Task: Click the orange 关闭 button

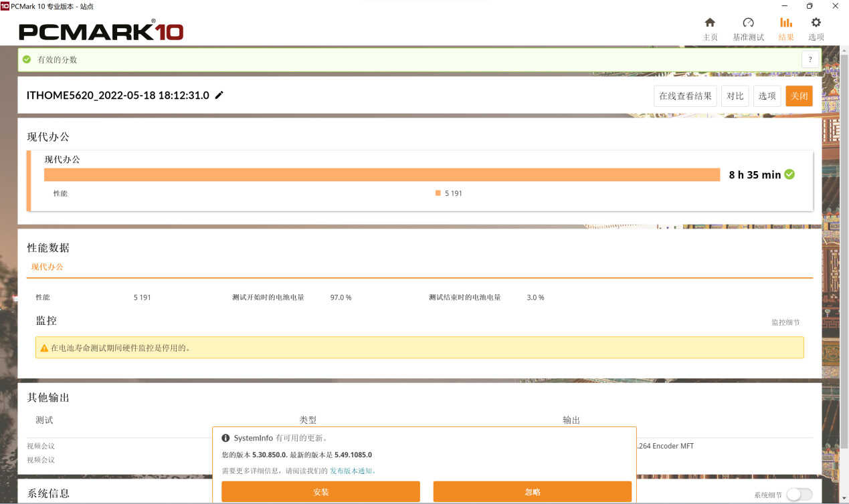Action: (799, 96)
